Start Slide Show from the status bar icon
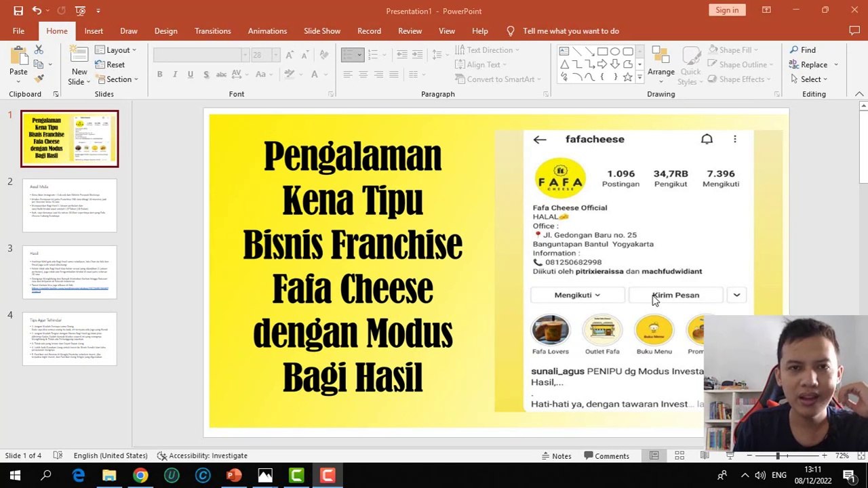This screenshot has height=488, width=868. (x=730, y=455)
